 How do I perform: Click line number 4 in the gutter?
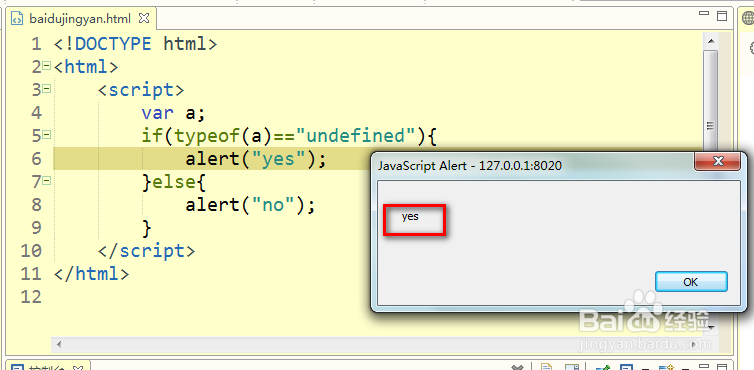coord(37,113)
